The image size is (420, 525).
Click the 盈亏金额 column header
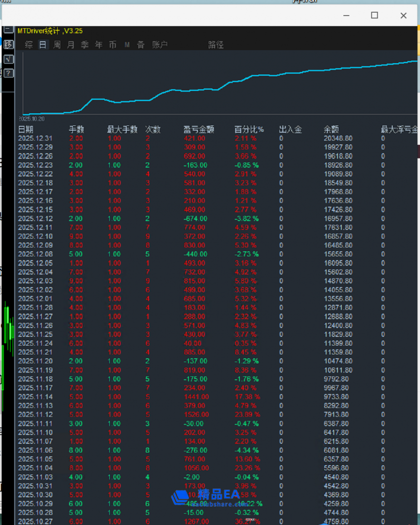coord(199,129)
